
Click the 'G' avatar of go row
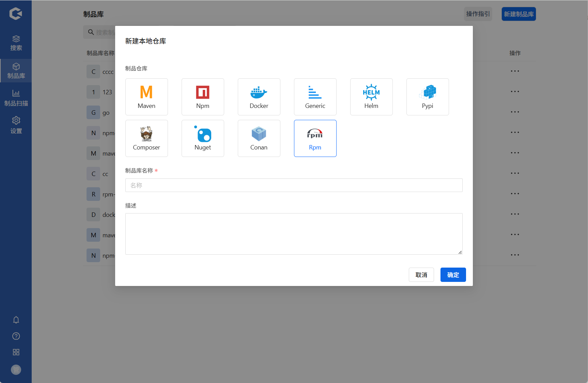tap(93, 112)
